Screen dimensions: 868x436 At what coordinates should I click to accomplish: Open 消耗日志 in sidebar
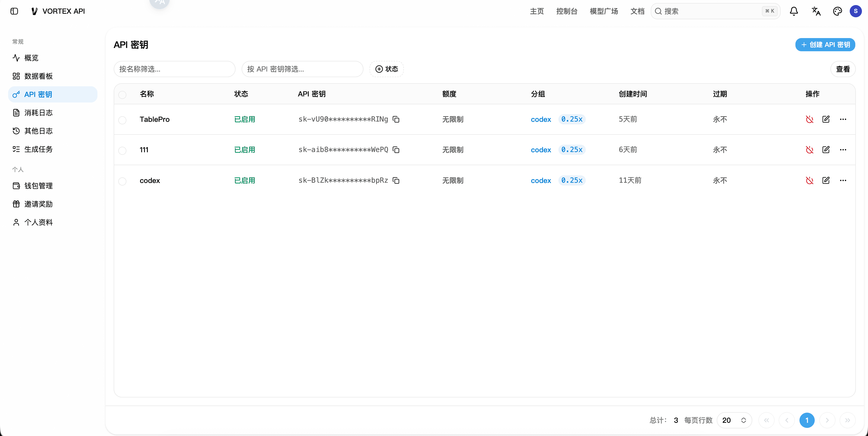[53, 112]
